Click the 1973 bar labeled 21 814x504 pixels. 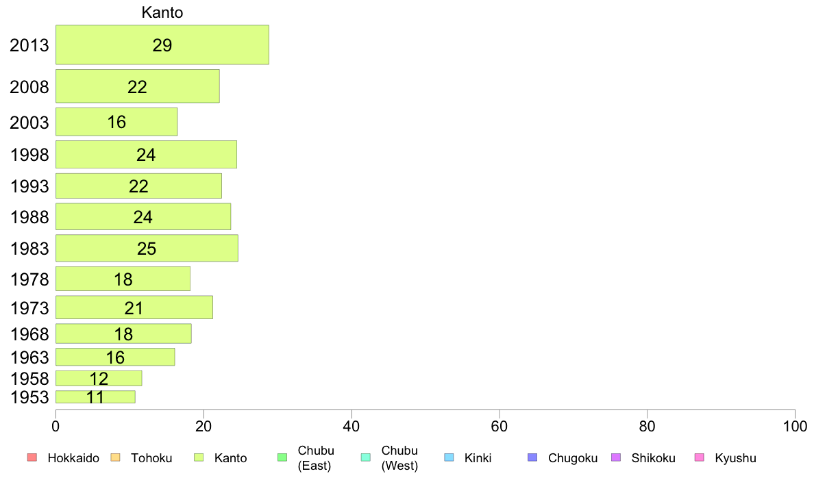click(x=134, y=307)
